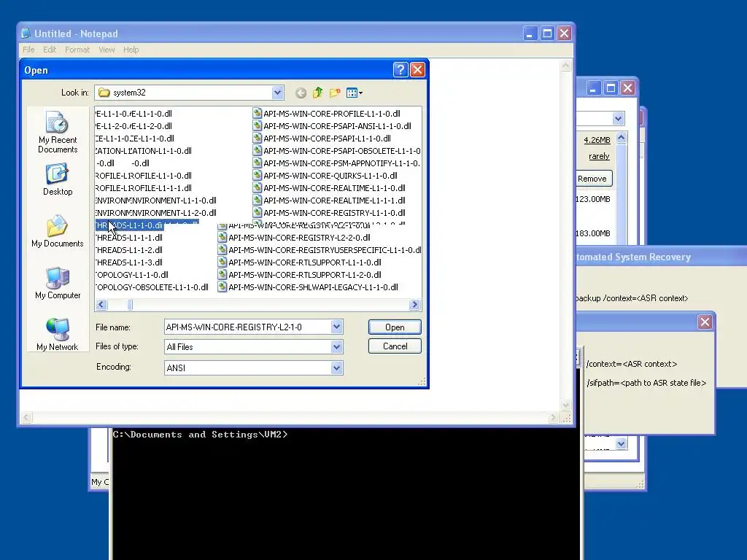
Task: Select API-MS-WIN-CORE-REGISTRY-L1-1-0.dll file
Action: pos(329,213)
